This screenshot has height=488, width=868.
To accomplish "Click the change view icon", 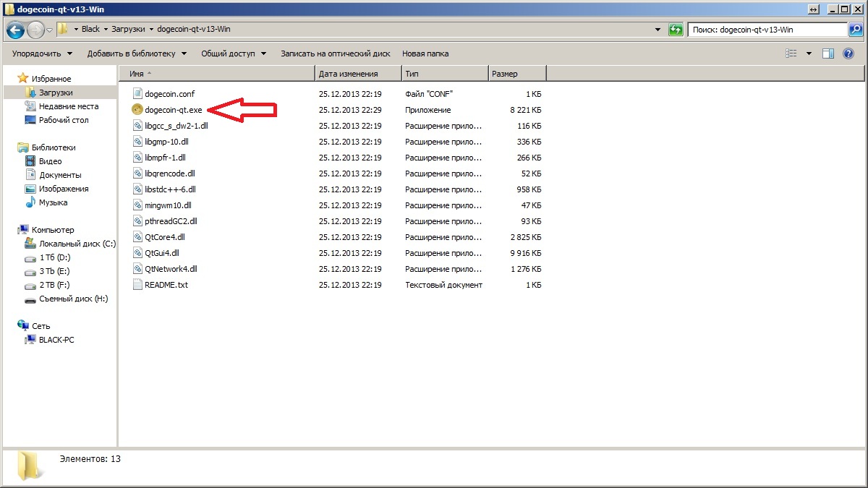I will click(791, 53).
